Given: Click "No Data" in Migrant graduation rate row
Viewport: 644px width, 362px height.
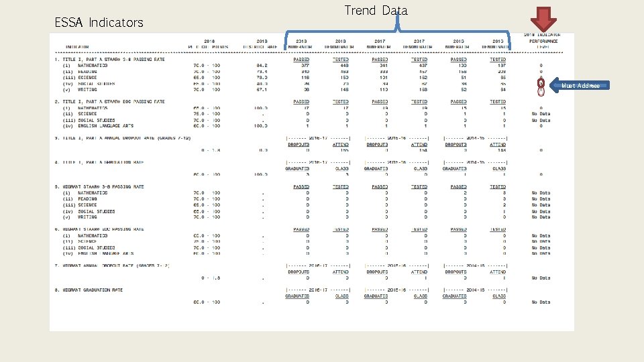Looking at the screenshot, I should pyautogui.click(x=541, y=302).
